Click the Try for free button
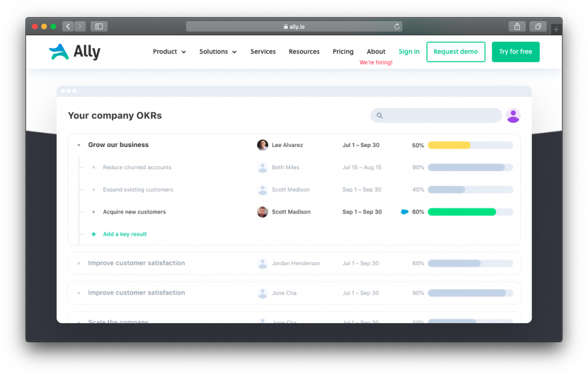This screenshot has width=588, height=376. pos(516,52)
